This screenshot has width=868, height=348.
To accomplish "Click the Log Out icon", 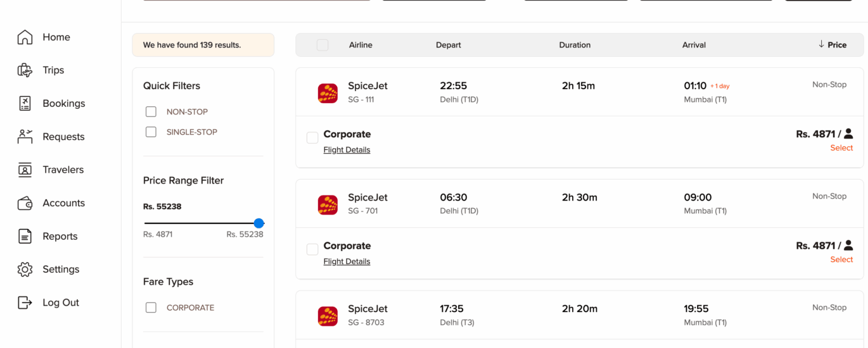I will coord(25,302).
